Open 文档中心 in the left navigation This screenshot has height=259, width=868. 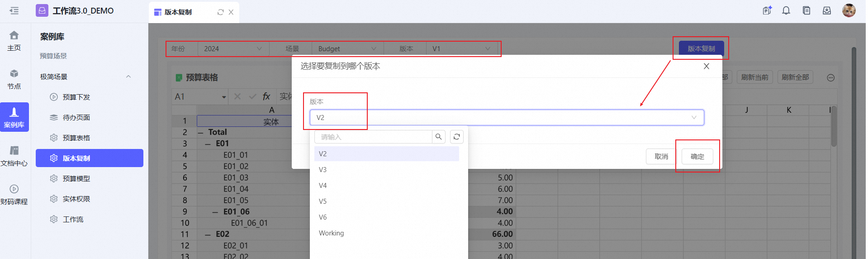coord(14,156)
